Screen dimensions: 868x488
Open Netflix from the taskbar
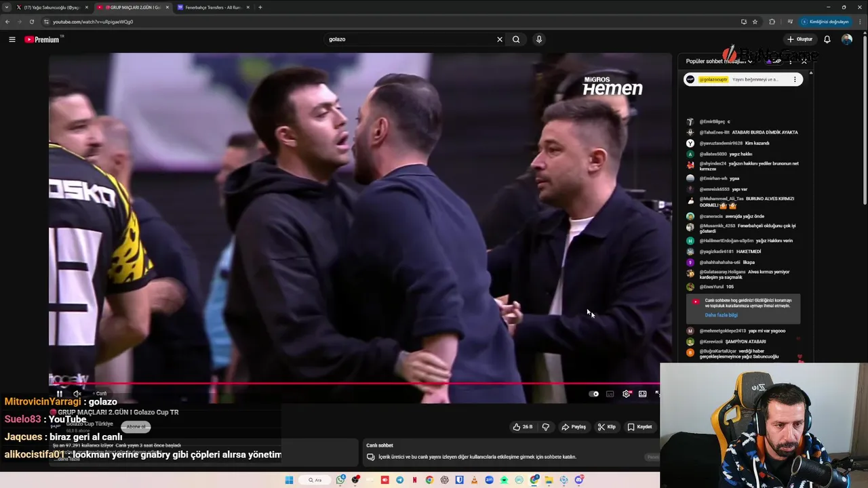414,480
